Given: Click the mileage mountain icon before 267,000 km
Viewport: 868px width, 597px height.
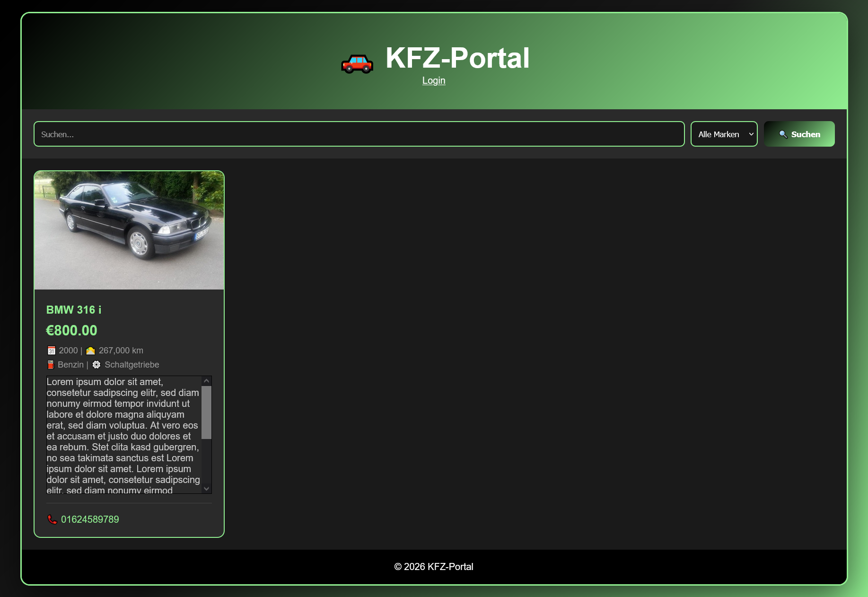Looking at the screenshot, I should (90, 350).
